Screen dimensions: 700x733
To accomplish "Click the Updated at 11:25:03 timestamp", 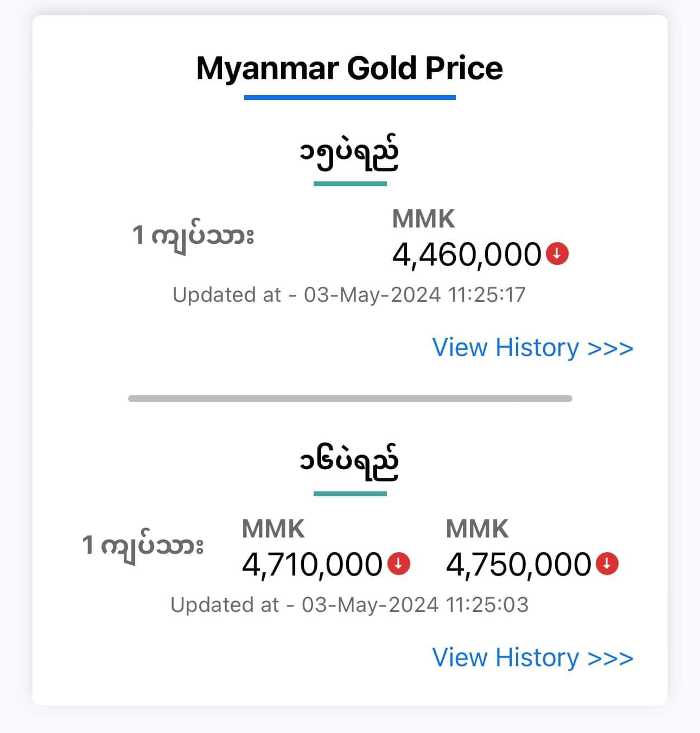I will click(349, 605).
